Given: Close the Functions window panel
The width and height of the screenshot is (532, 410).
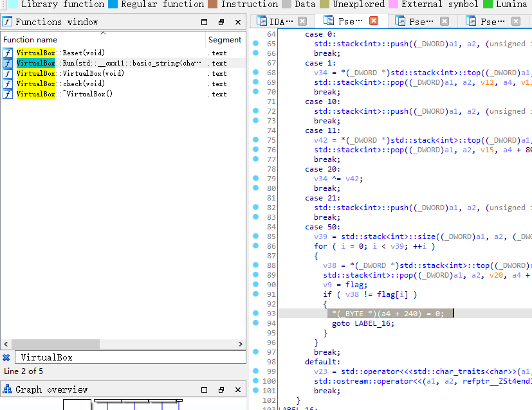Looking at the screenshot, I should point(238,22).
